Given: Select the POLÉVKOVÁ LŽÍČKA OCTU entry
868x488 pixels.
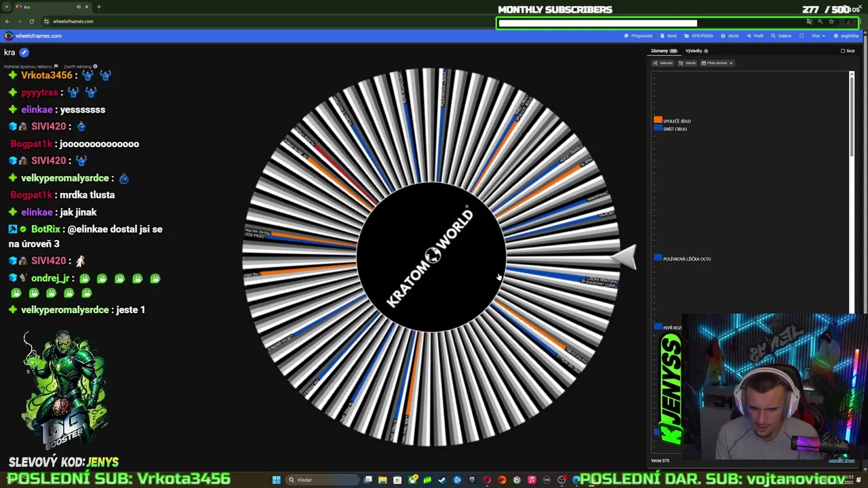Looking at the screenshot, I should coord(687,259).
